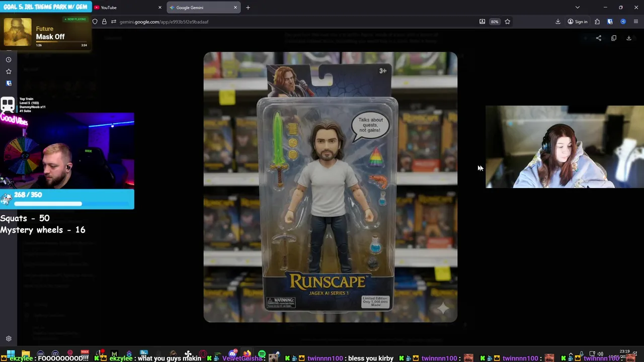The width and height of the screenshot is (644, 362).
Task: Download the full-size Gemini image
Action: [x=629, y=38]
